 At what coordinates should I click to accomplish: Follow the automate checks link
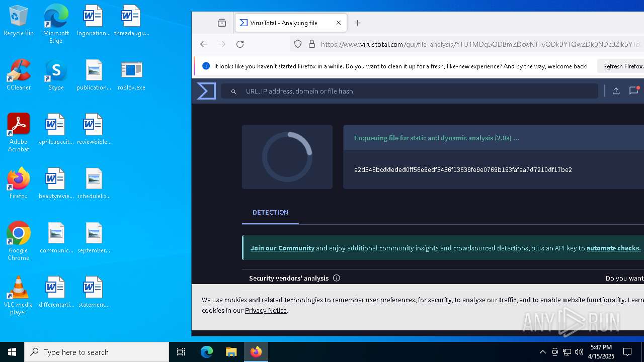(613, 248)
